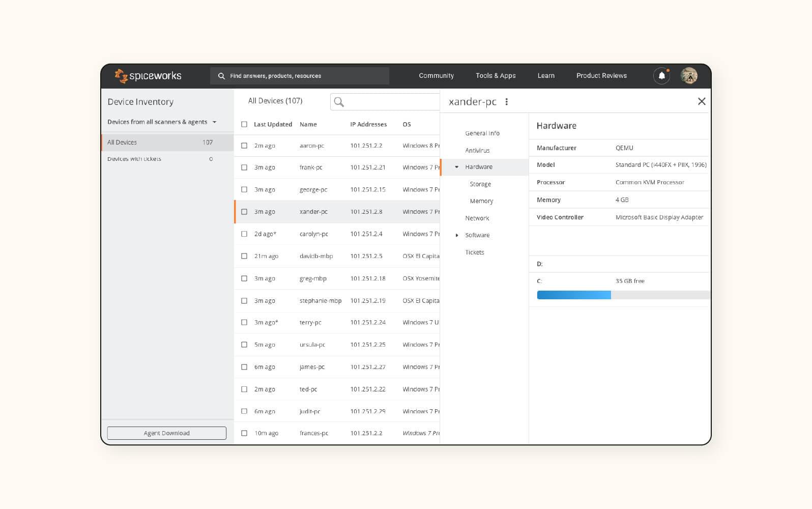This screenshot has width=812, height=509.
Task: Open the Learn menu
Action: (x=546, y=76)
